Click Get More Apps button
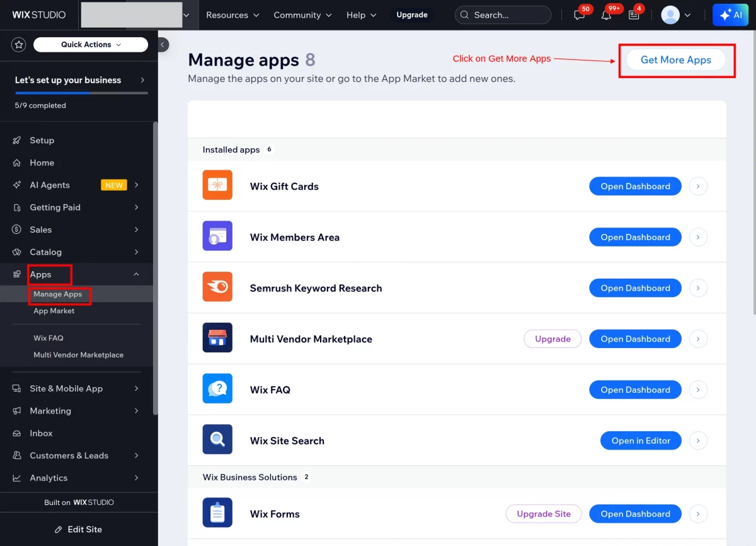Viewport: 756px width, 546px height. tap(676, 60)
